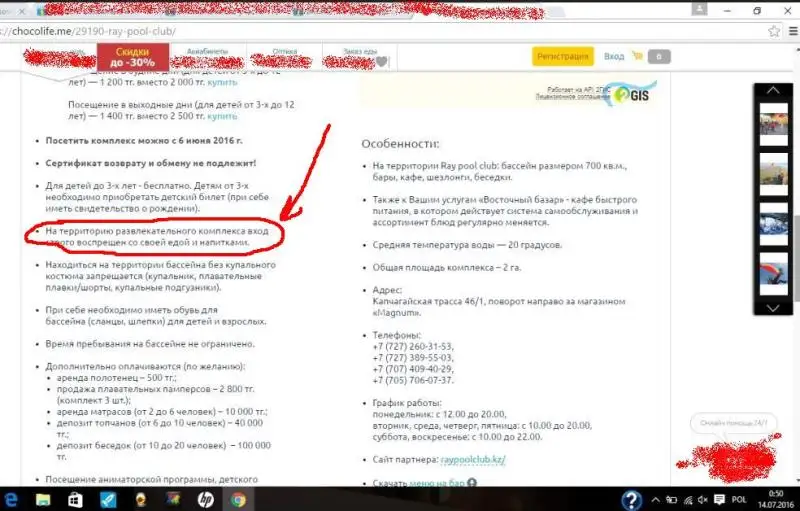
Task: Click the text Посетить комплекс можно с 6 июня 2016 г.
Action: (x=144, y=141)
